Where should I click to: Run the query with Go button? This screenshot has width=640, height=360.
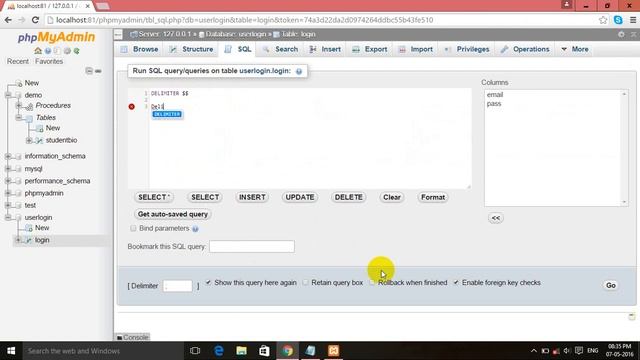click(611, 285)
